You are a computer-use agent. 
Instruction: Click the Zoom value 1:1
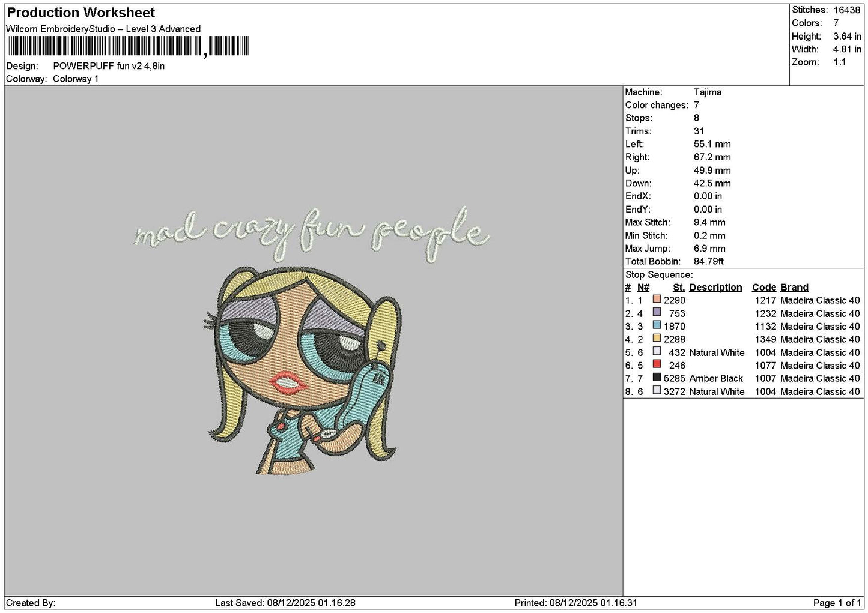click(839, 62)
